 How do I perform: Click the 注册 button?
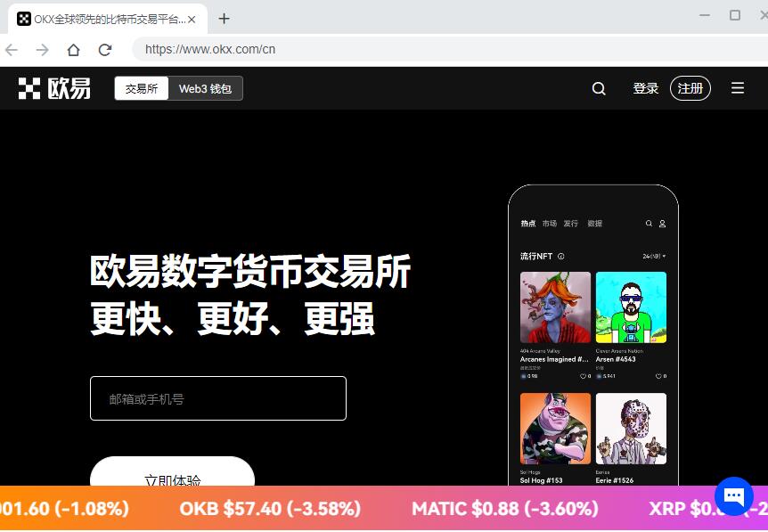690,87
